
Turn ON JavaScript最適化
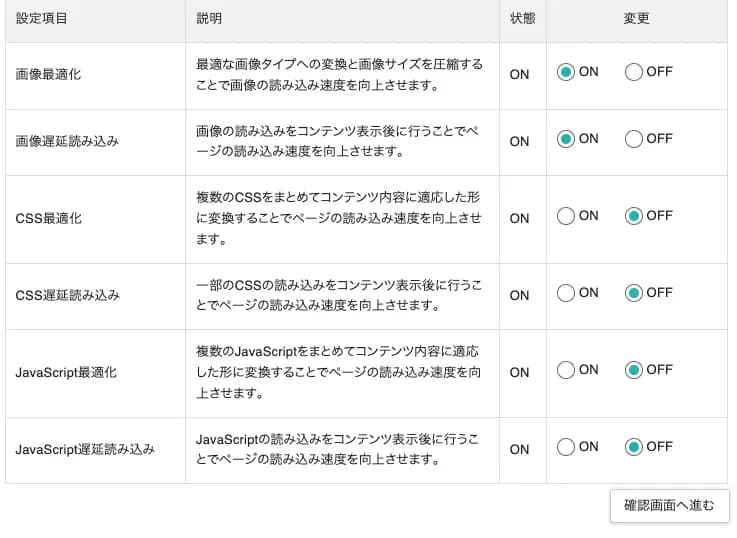tap(566, 370)
